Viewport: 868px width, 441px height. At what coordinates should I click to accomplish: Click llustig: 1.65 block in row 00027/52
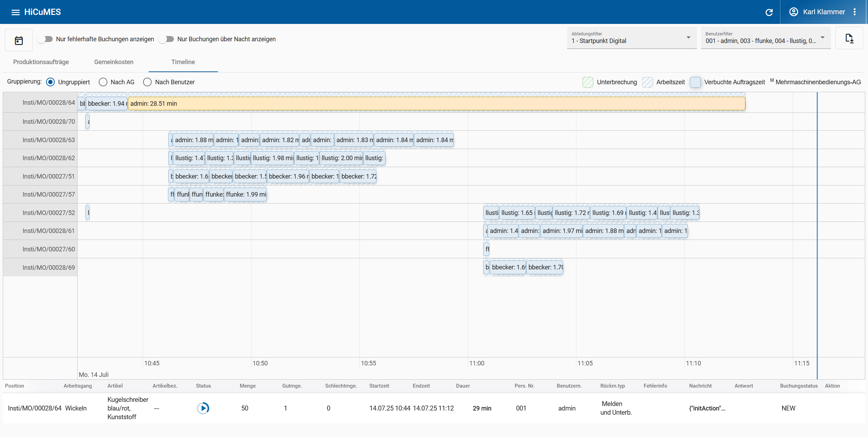click(517, 213)
